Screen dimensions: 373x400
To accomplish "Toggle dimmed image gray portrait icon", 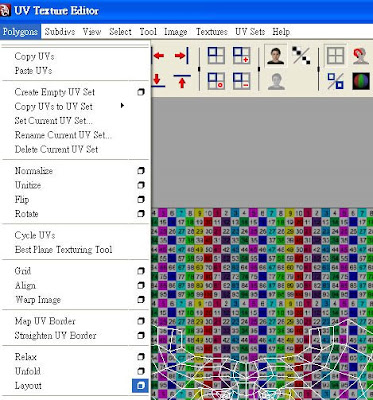I will coord(276,81).
